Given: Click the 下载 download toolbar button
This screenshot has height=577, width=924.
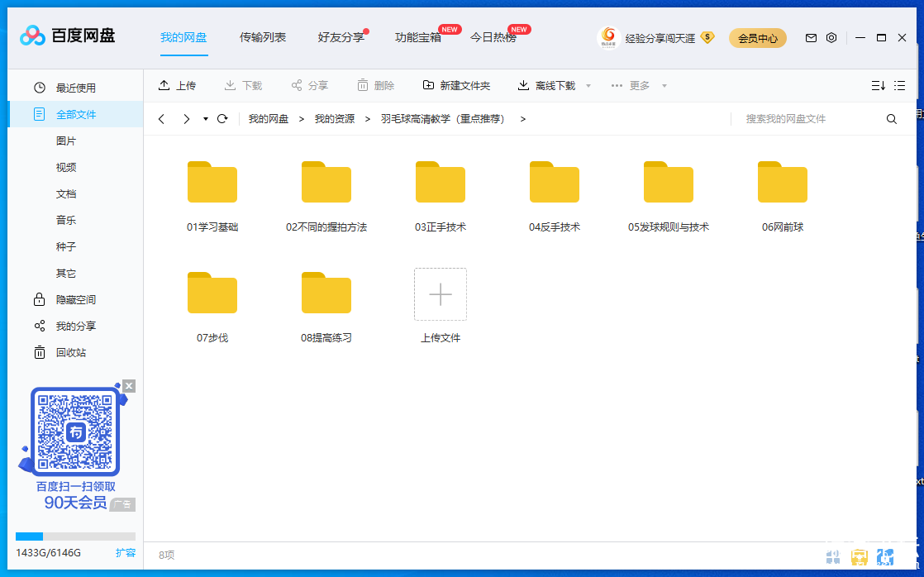Looking at the screenshot, I should [x=243, y=85].
